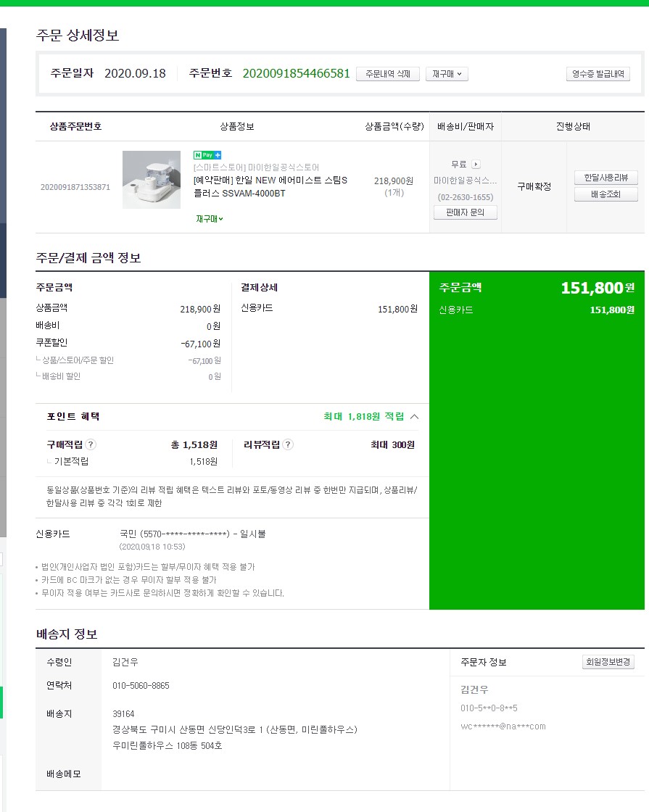Open the 영수증 발급내역 button
The width and height of the screenshot is (649, 812).
click(598, 74)
